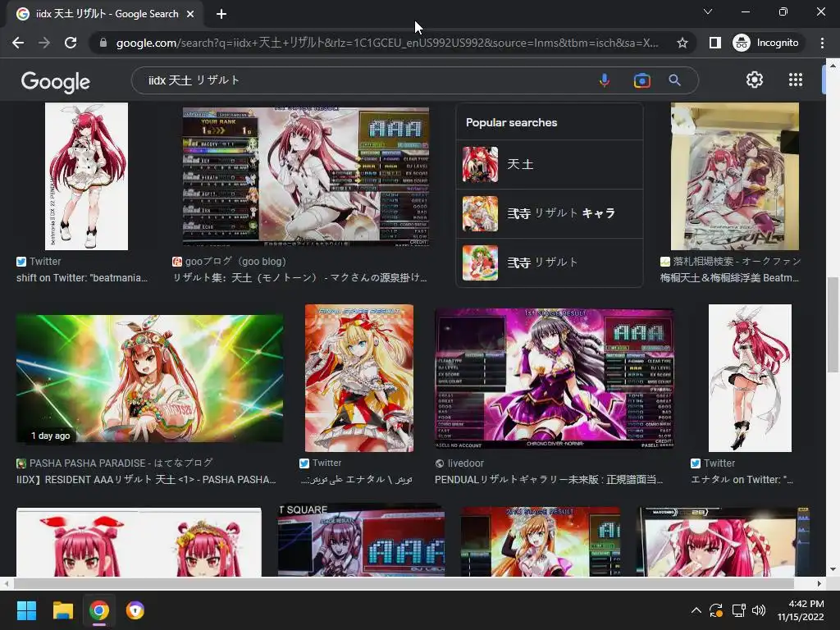Click the エナタル on Twitter title link
This screenshot has width=840, height=630.
point(742,479)
